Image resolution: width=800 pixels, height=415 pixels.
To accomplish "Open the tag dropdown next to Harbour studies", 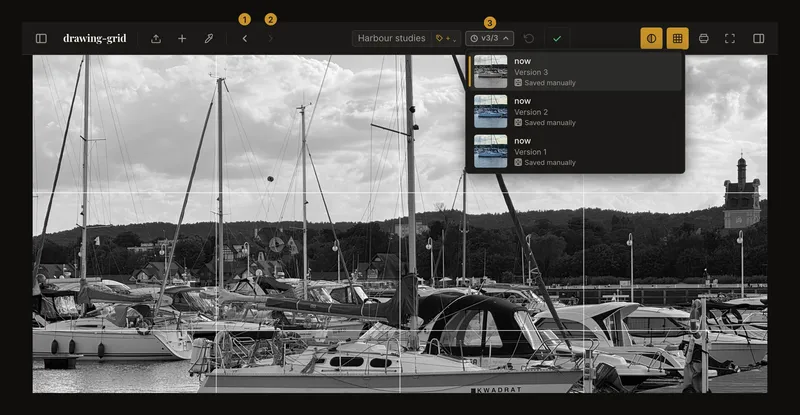I will point(446,38).
